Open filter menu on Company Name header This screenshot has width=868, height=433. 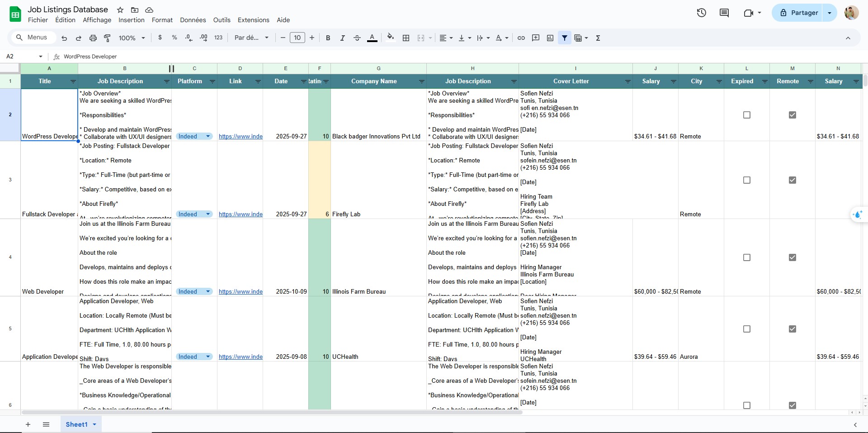click(x=421, y=81)
